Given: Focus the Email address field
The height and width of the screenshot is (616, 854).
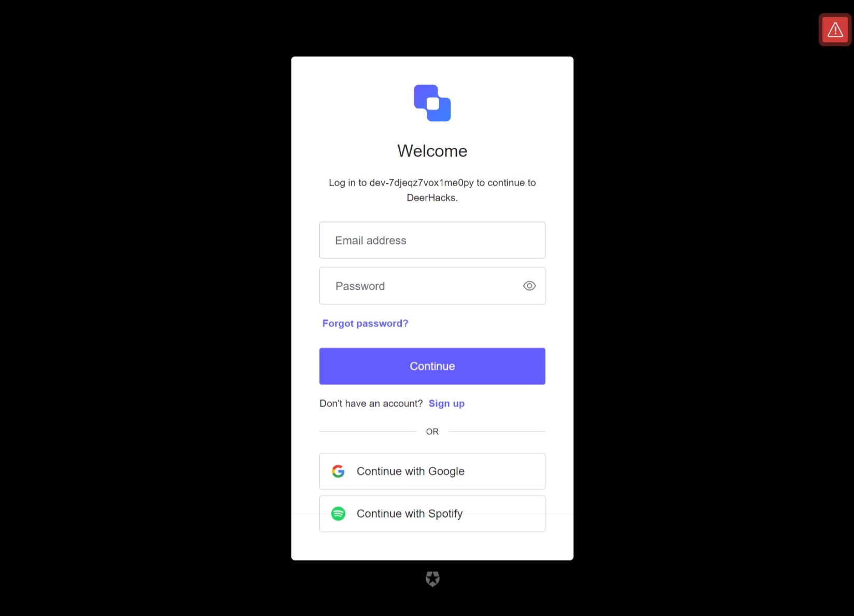Looking at the screenshot, I should point(432,240).
